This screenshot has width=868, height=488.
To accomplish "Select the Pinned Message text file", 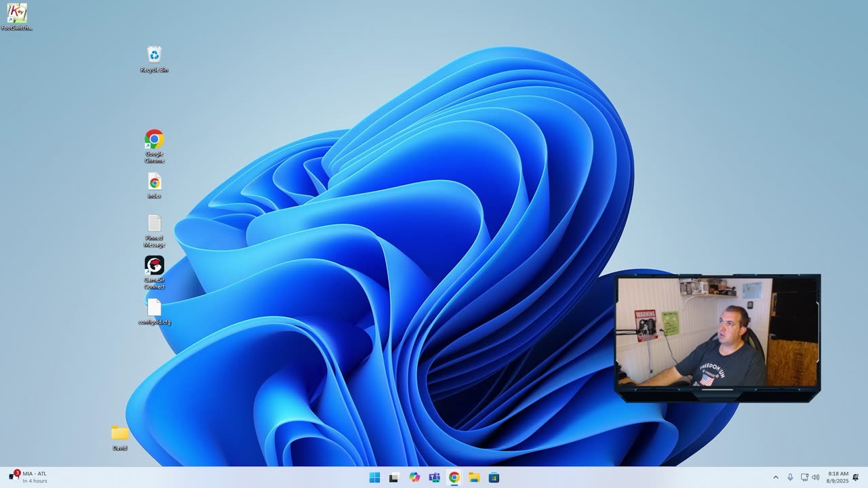I will 154,224.
